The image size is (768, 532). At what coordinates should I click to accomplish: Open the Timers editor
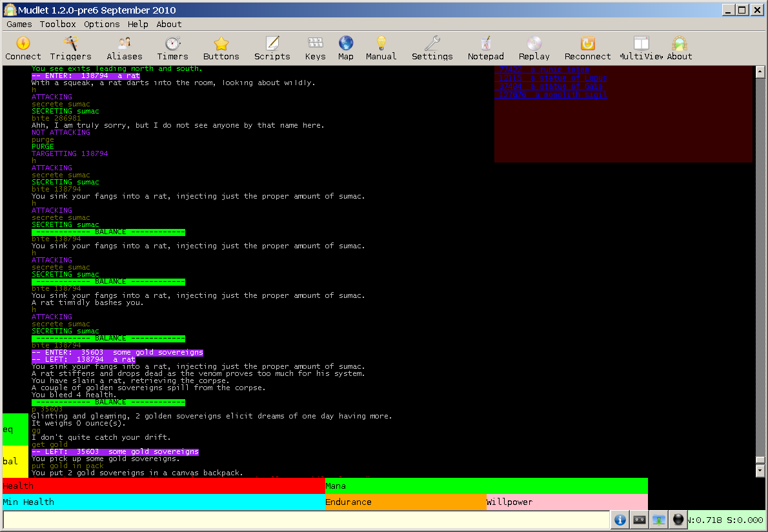[x=172, y=48]
